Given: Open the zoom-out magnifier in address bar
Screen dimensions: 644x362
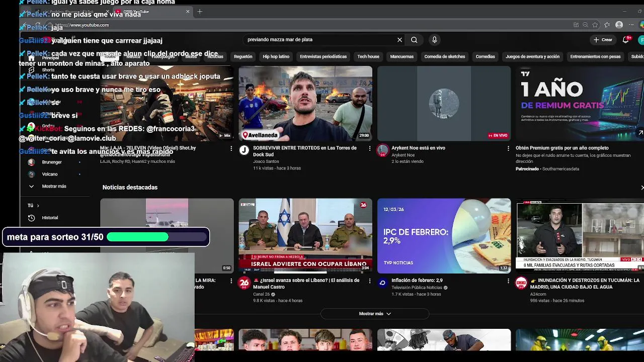Looking at the screenshot, I should coord(585,25).
